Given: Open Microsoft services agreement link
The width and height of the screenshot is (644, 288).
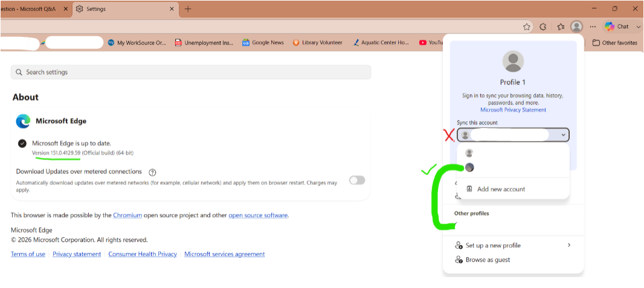Looking at the screenshot, I should click(x=225, y=254).
